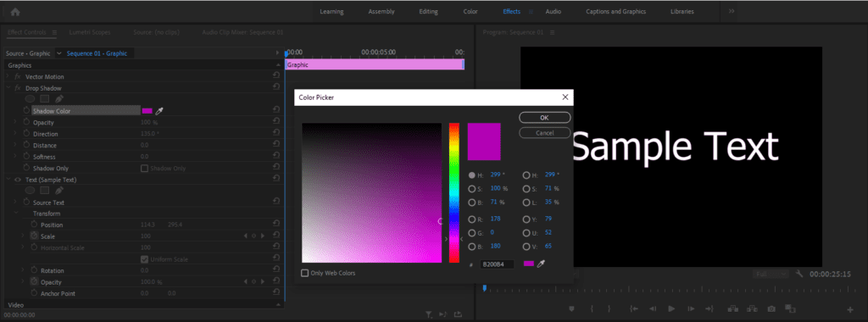
Task: Add a Scale keyframe with the diamond button
Action: coord(254,236)
